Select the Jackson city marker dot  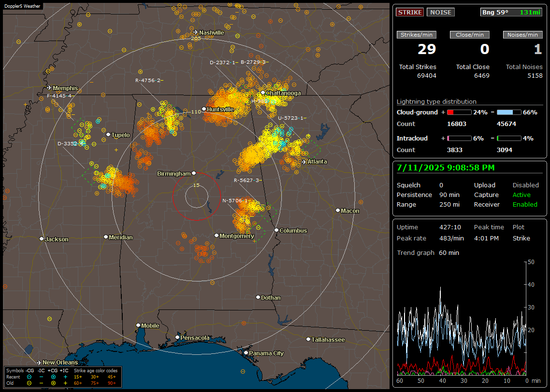pos(42,238)
